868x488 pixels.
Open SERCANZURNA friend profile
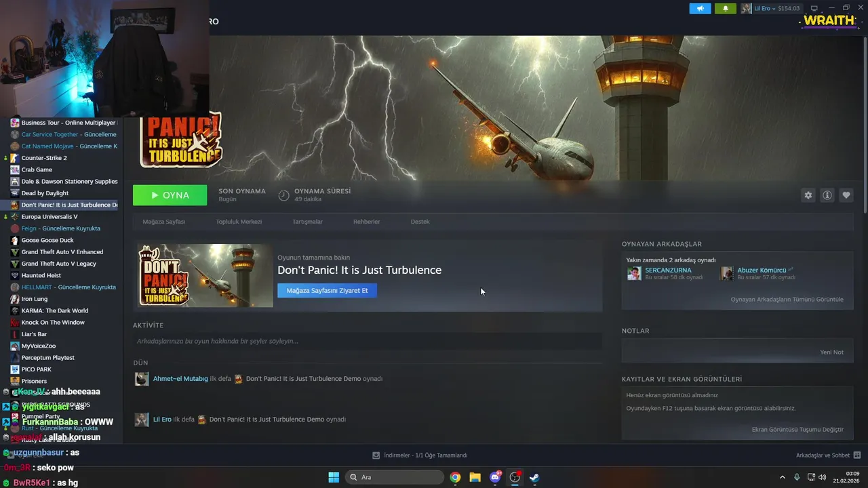[x=668, y=270]
